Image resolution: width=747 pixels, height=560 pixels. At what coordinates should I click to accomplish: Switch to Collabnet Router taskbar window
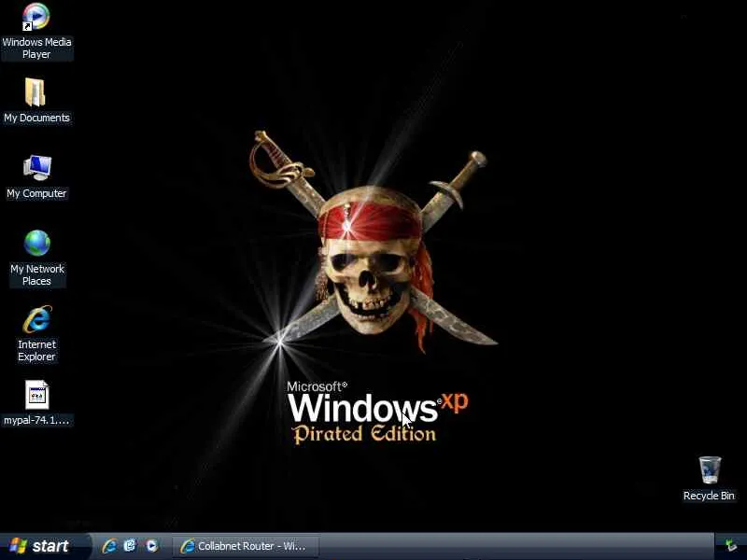246,546
